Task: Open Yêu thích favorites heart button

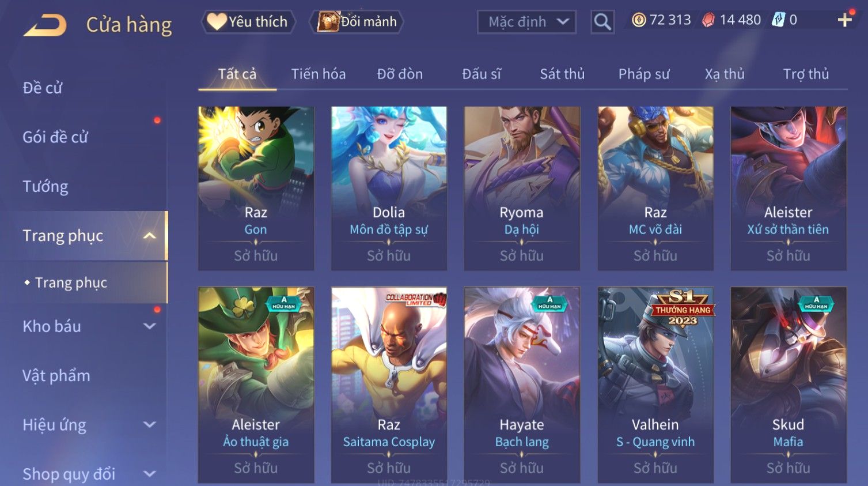Action: click(x=248, y=22)
